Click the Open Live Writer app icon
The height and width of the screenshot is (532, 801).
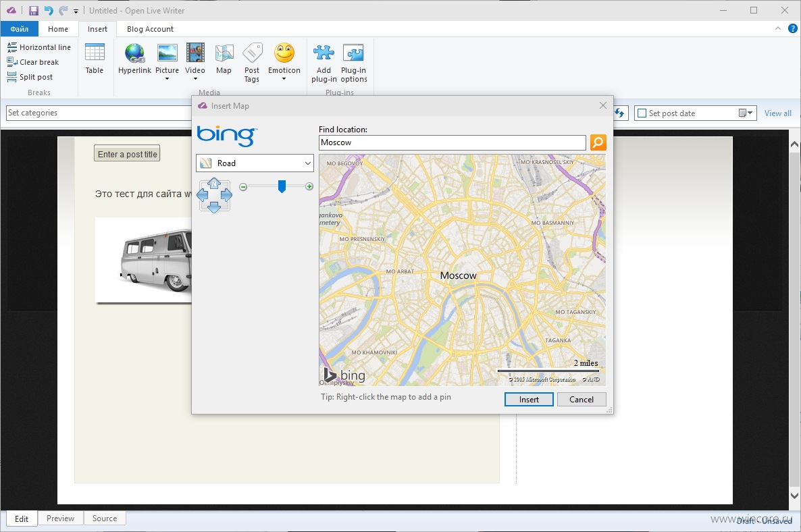coord(11,11)
